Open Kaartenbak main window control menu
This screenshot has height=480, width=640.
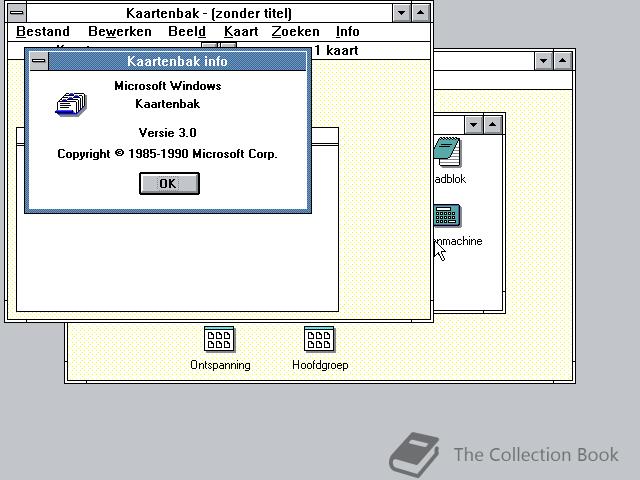click(x=17, y=13)
